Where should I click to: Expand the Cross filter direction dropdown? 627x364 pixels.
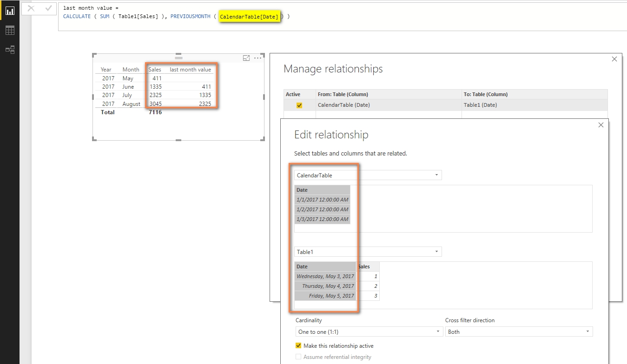[x=519, y=332]
